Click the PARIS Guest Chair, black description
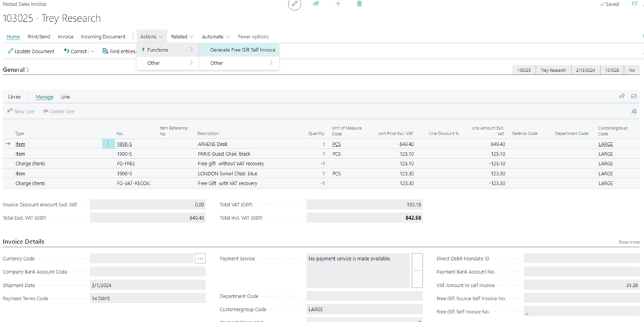The width and height of the screenshot is (644, 322). tap(225, 154)
